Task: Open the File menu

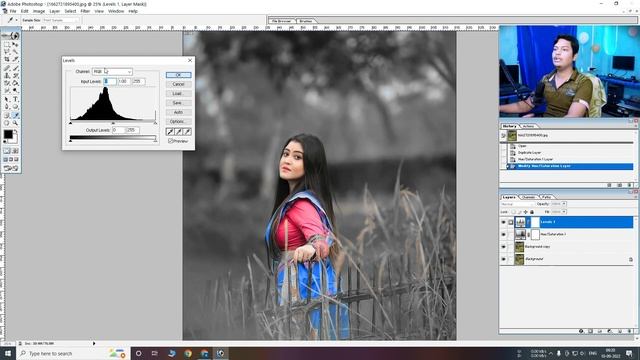Action: coord(13,11)
